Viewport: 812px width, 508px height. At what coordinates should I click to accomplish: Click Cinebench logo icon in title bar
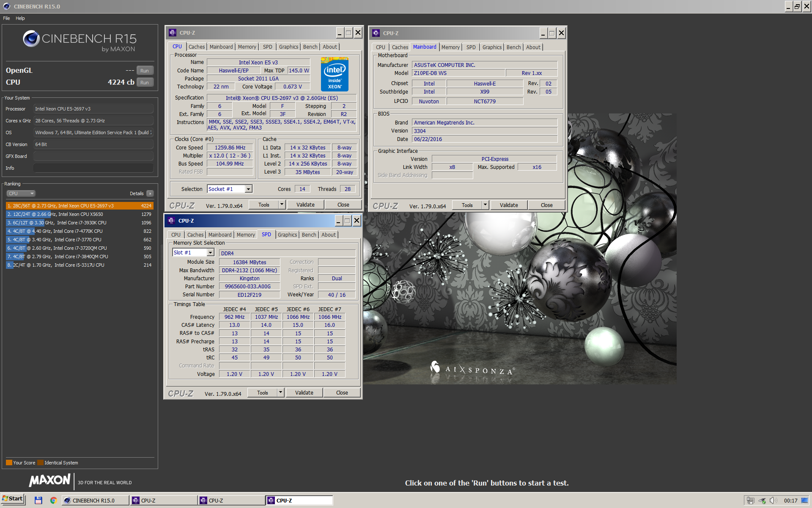(6, 6)
